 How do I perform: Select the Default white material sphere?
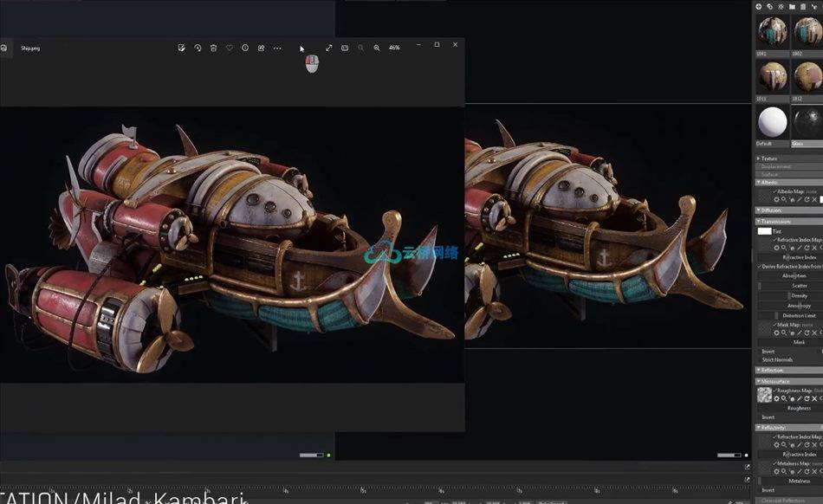pyautogui.click(x=773, y=122)
